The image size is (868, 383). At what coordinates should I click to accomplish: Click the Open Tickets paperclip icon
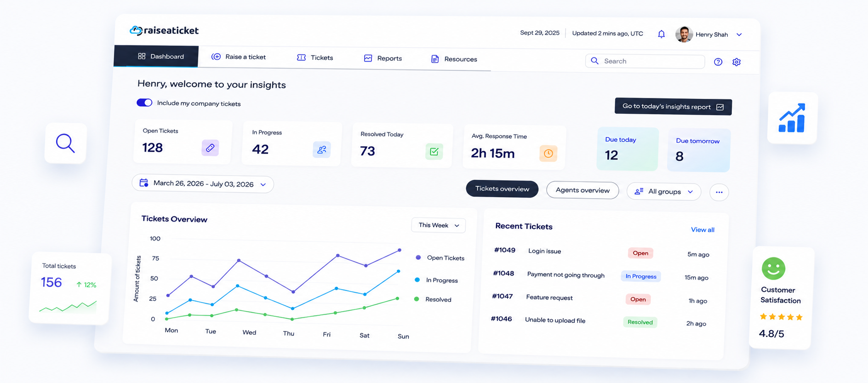[210, 148]
